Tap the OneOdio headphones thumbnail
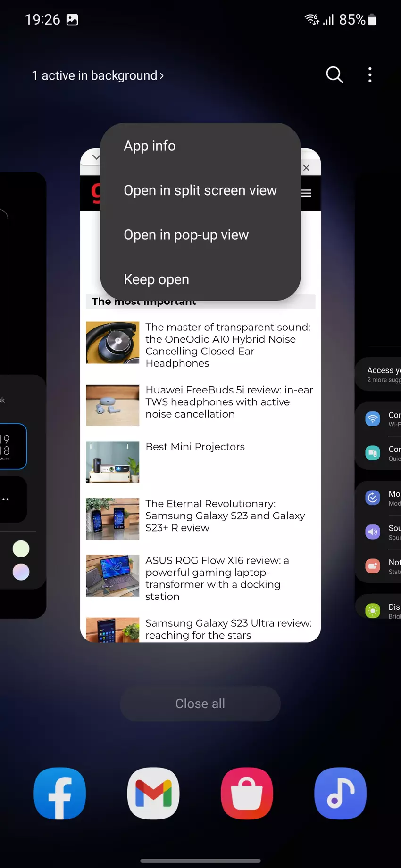Screen dimensions: 401x868 tap(113, 343)
